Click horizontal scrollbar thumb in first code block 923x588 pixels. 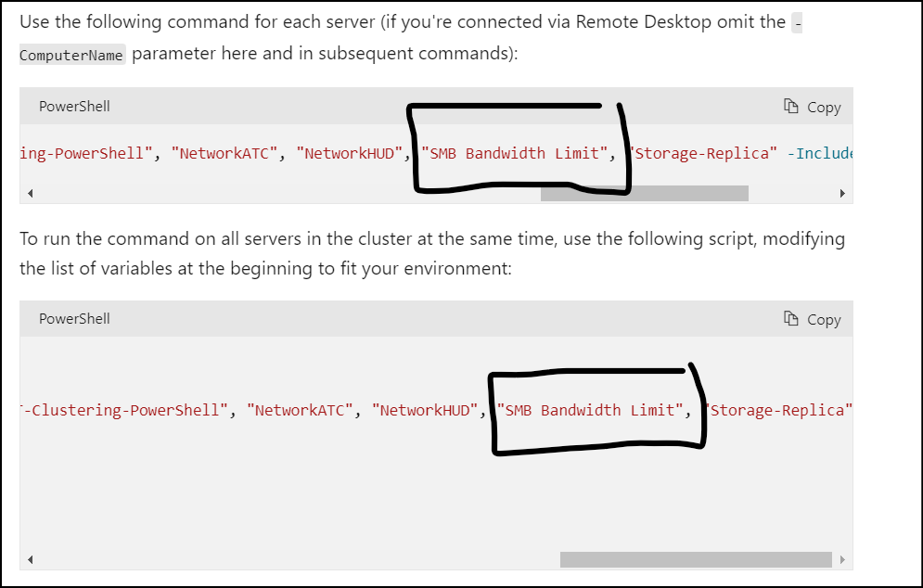click(x=645, y=193)
